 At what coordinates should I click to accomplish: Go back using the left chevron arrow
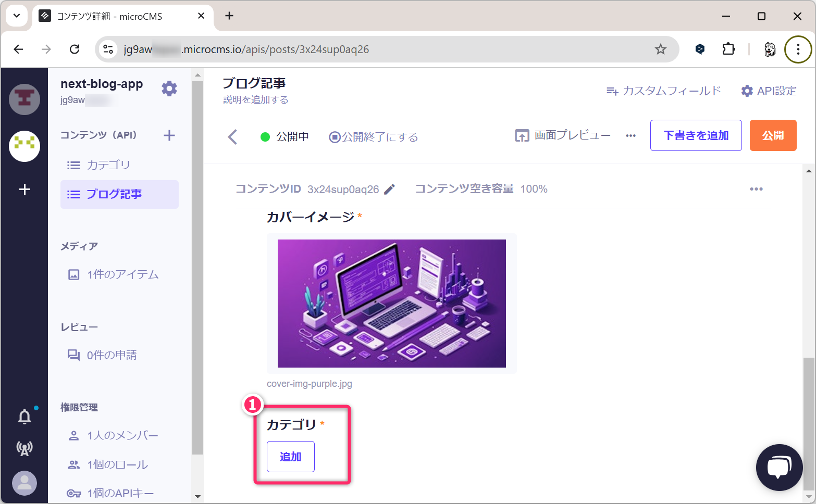233,137
